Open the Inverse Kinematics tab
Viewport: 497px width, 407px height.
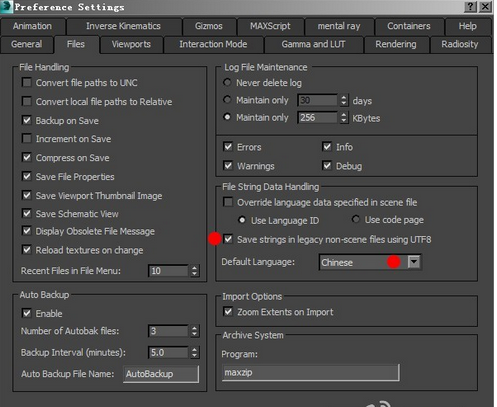click(123, 26)
